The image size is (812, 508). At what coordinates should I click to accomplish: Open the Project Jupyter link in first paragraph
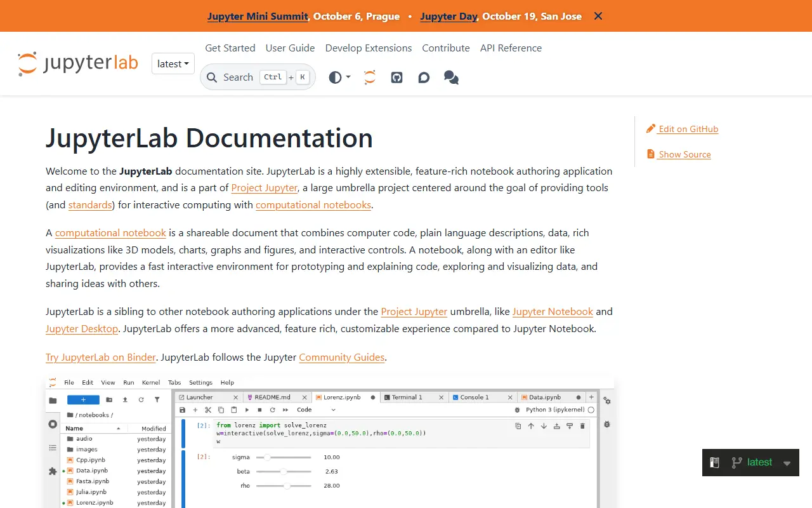click(x=265, y=188)
